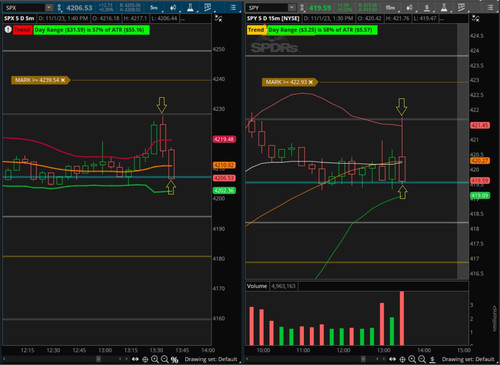
Task: Click the red Trend label on SPX chart
Action: click(x=22, y=30)
